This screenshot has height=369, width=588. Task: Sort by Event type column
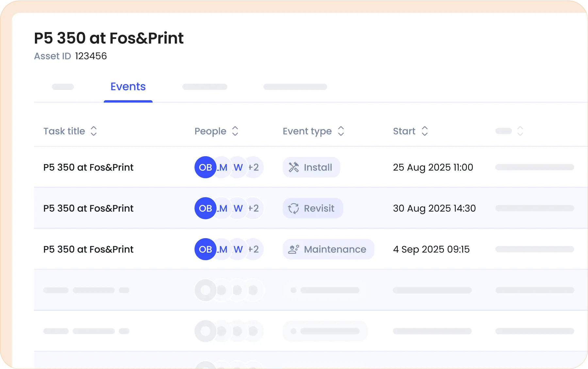pyautogui.click(x=341, y=131)
